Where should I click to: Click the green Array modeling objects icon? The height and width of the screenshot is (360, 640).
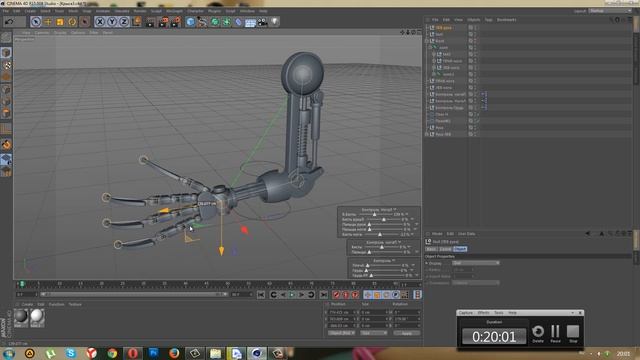[226, 22]
